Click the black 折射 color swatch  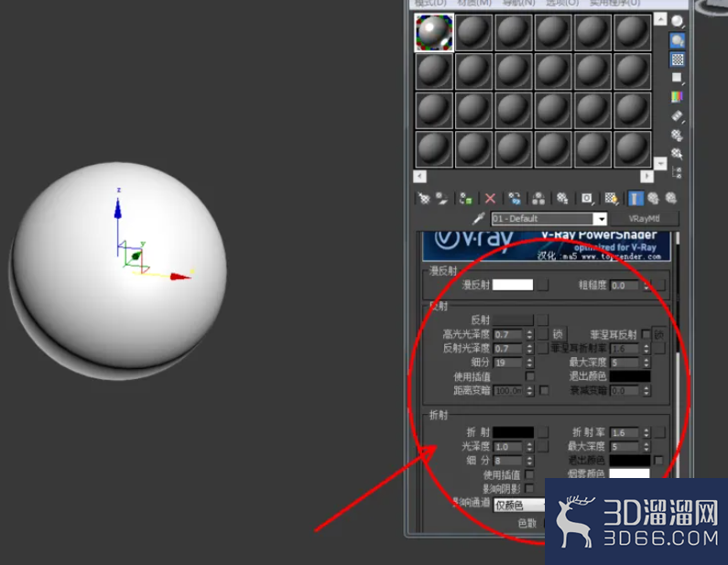[x=513, y=432]
